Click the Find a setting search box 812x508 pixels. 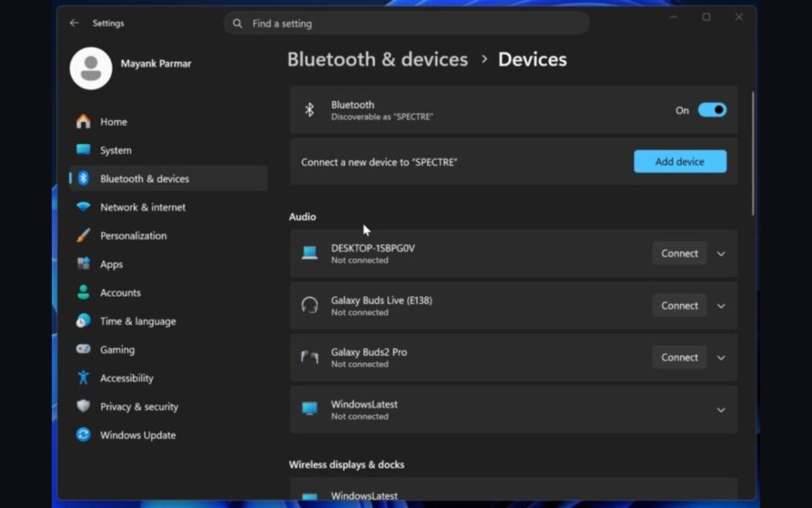pyautogui.click(x=407, y=24)
